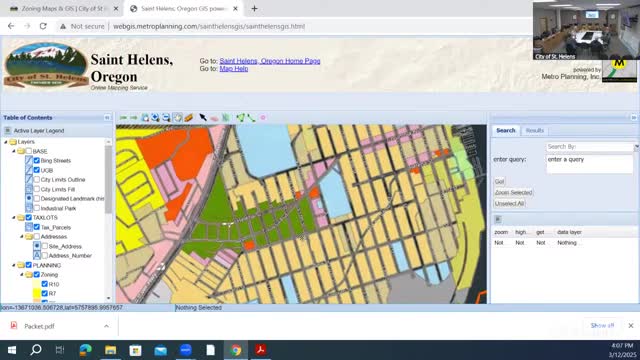
Task: Collapse the TAXLOTS group arrow
Action: click(x=13, y=218)
